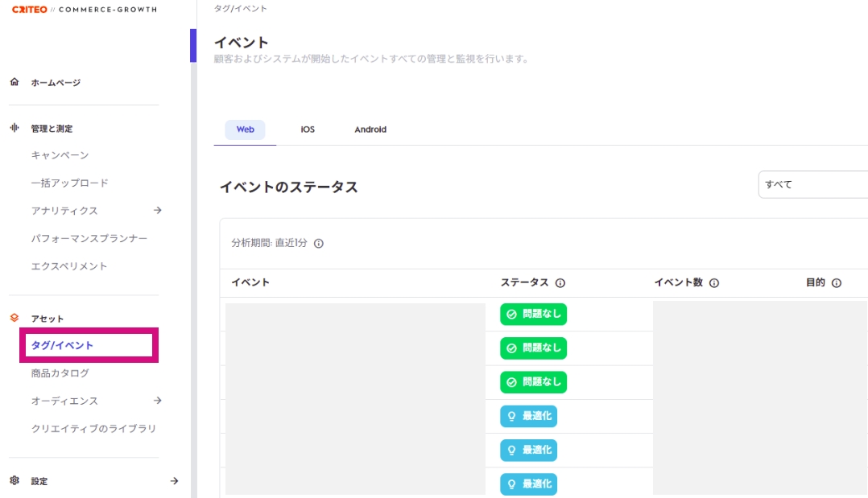Click the イベントのステータス heading
Screen dimensions: 868x498
[x=289, y=187]
